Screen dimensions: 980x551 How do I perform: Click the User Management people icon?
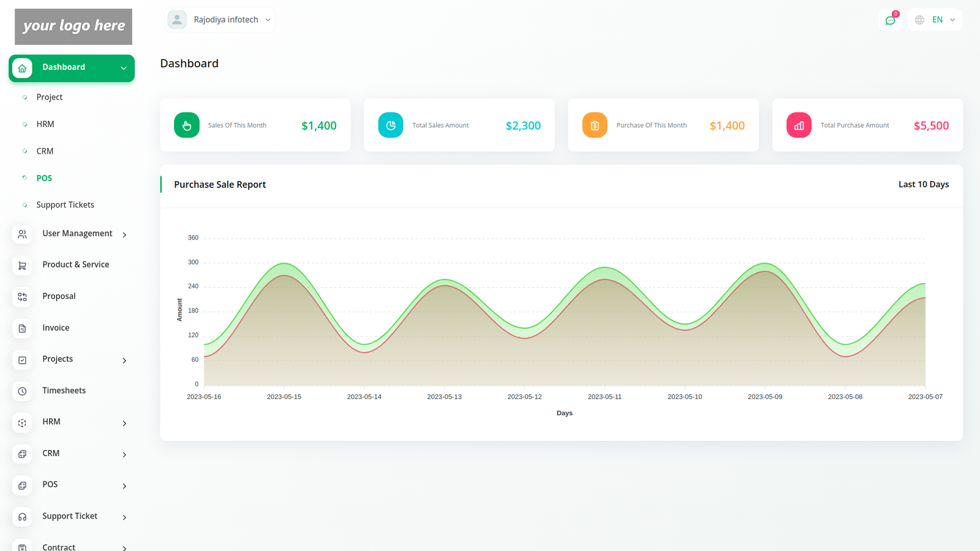[22, 234]
